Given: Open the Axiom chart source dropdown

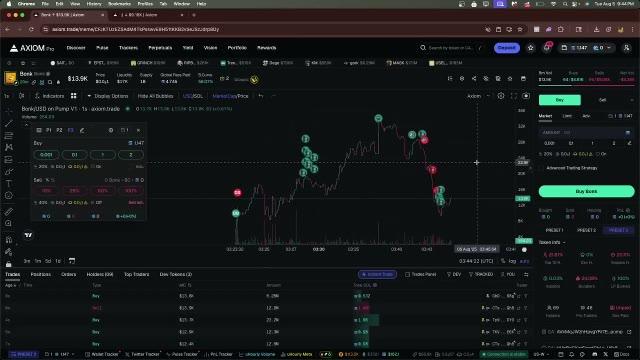Looking at the screenshot, I should 478,96.
